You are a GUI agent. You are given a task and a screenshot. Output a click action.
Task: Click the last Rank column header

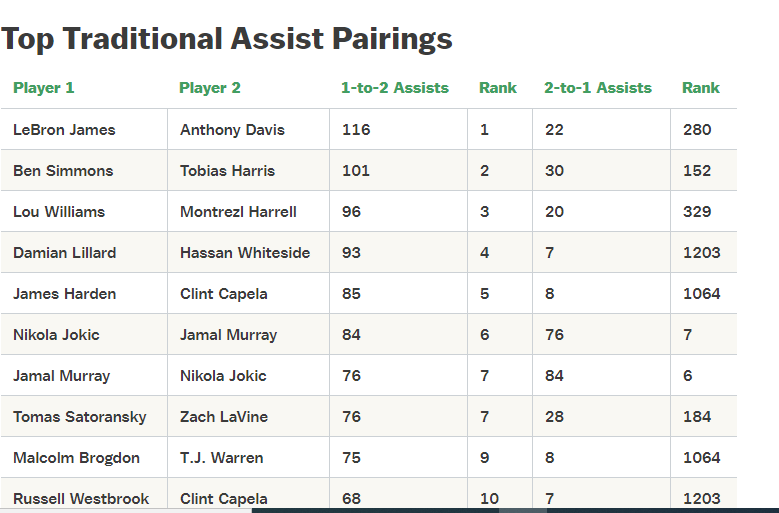tap(701, 88)
